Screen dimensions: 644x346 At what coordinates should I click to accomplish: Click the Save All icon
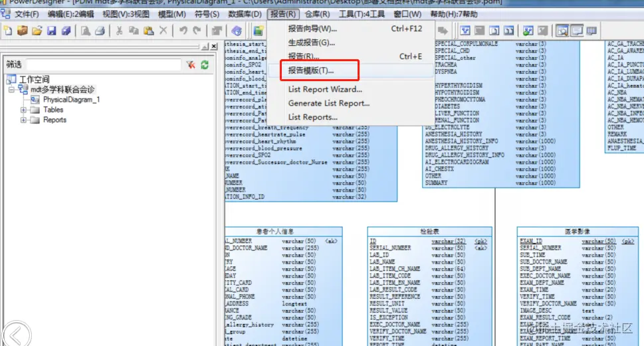coord(66,31)
